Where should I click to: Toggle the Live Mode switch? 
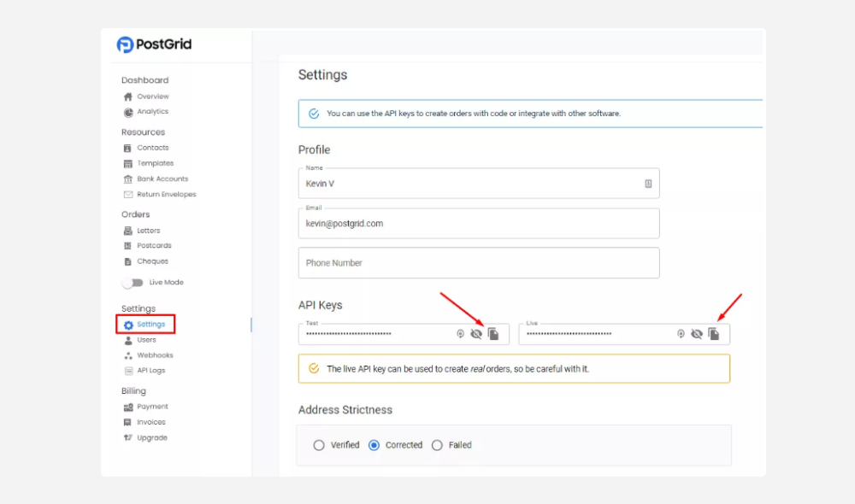click(x=133, y=283)
